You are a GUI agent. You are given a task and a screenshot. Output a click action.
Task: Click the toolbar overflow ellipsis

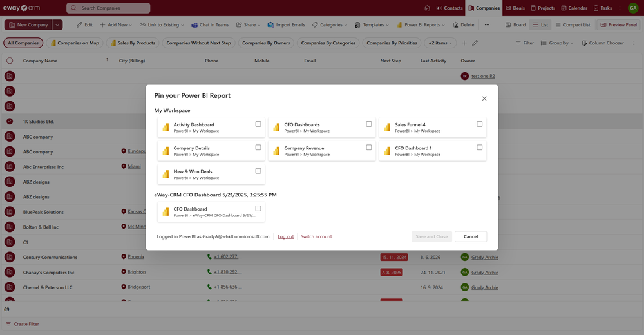[487, 24]
